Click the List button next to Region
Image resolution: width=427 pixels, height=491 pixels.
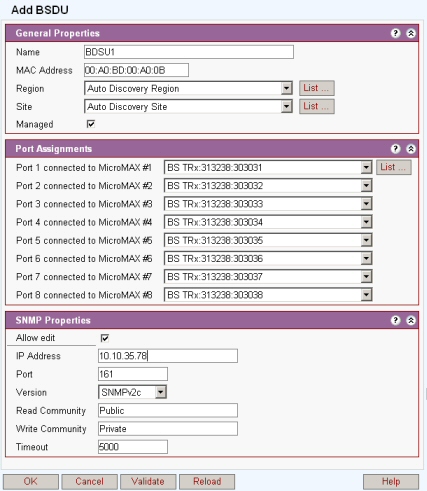(317, 88)
